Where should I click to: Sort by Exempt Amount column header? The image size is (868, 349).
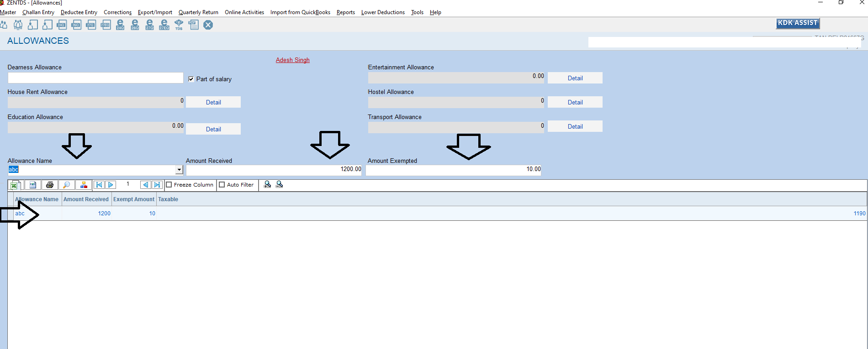coord(134,199)
